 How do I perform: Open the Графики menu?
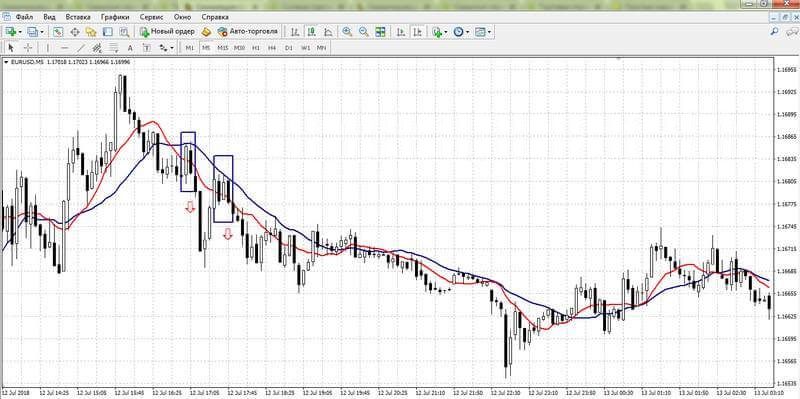point(115,17)
